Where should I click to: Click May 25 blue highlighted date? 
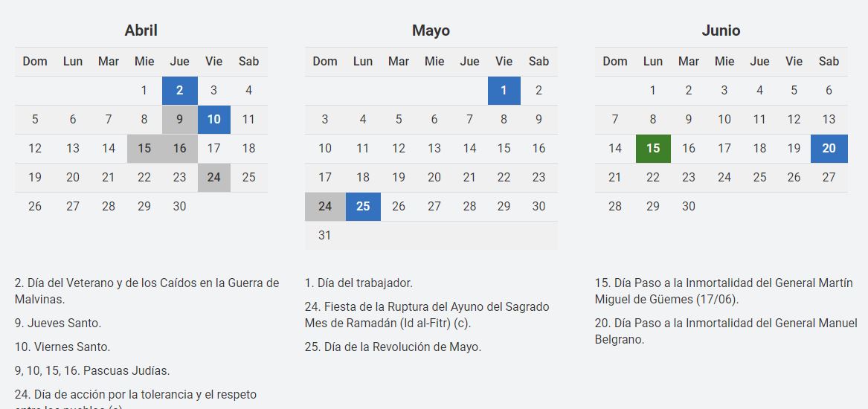[x=363, y=207]
